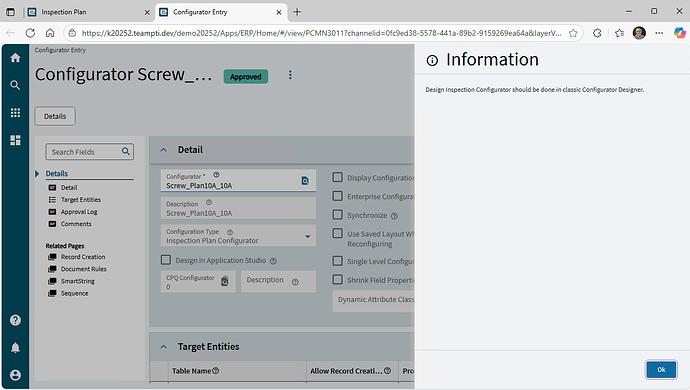Open Record Creation related page

click(x=83, y=257)
